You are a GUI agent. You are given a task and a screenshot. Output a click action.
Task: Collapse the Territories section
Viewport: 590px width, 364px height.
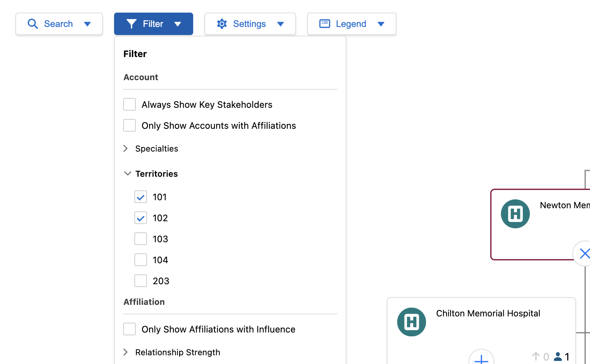pyautogui.click(x=127, y=174)
